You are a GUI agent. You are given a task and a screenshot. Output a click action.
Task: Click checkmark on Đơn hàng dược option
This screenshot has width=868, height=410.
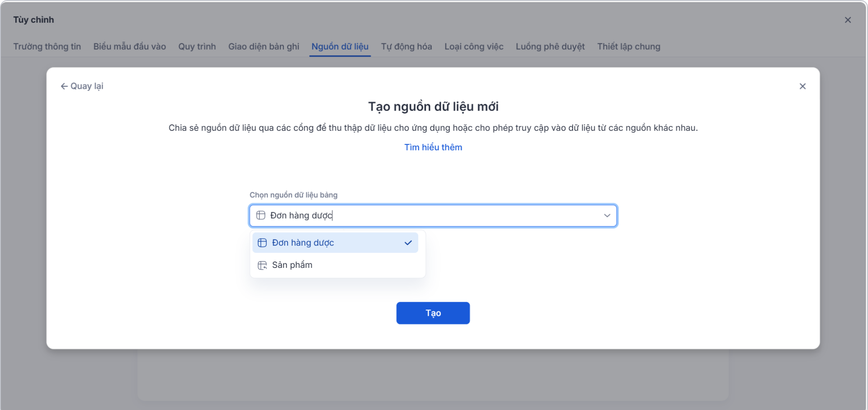408,243
